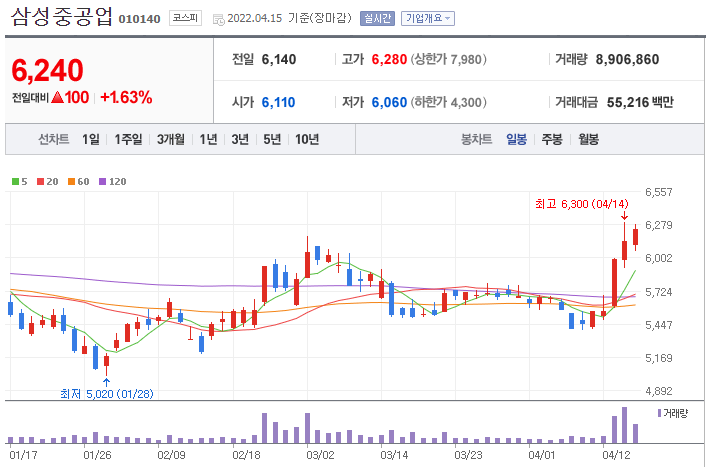Click the 01/17 date axis label

(23, 455)
